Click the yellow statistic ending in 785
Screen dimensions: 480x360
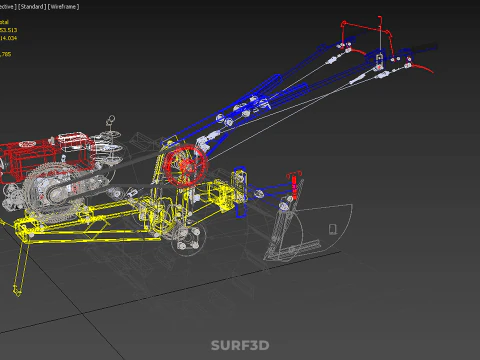tap(5, 54)
